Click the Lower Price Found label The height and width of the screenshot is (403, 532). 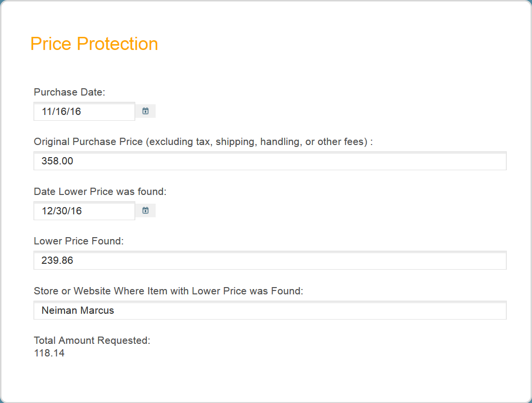(79, 241)
